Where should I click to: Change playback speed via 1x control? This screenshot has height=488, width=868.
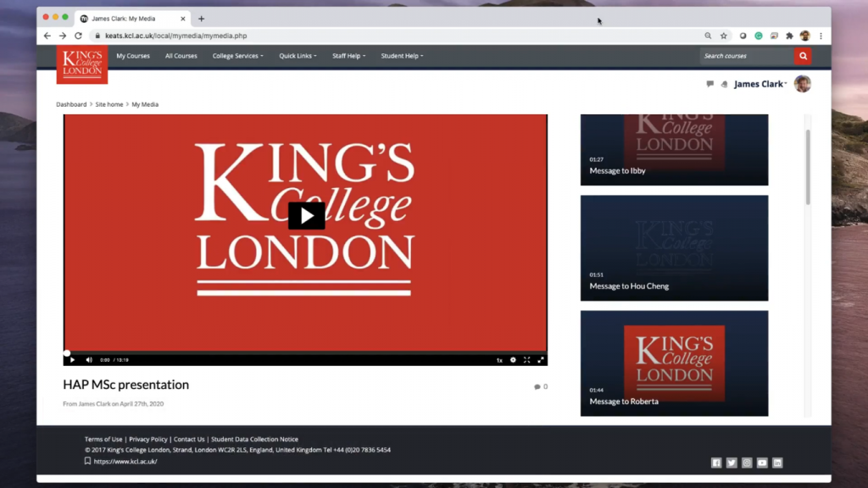click(x=499, y=360)
